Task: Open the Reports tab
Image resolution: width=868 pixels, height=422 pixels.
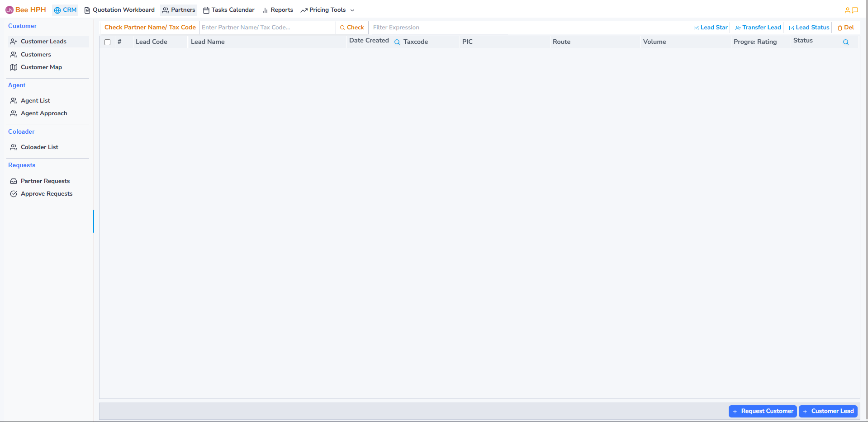Action: 278,10
